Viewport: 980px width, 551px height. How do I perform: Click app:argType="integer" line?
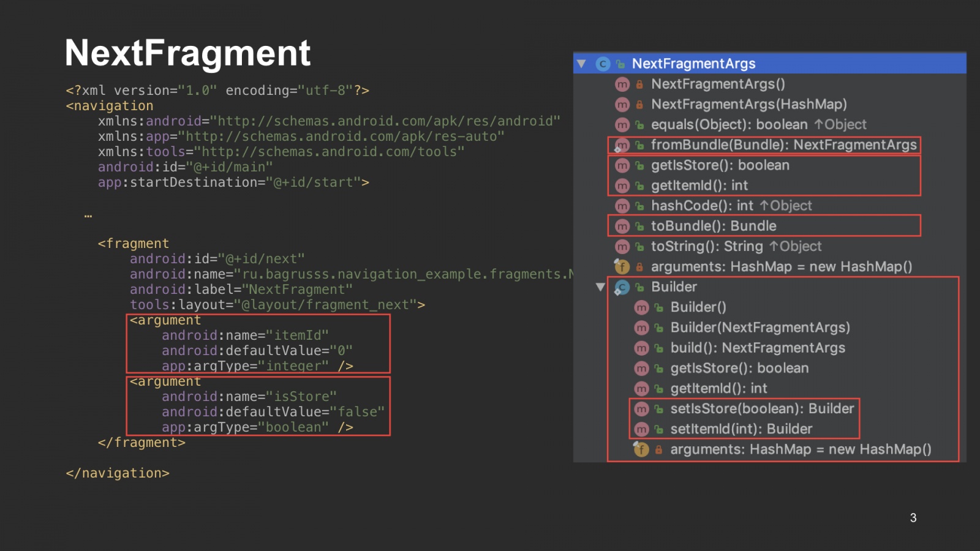click(x=257, y=366)
